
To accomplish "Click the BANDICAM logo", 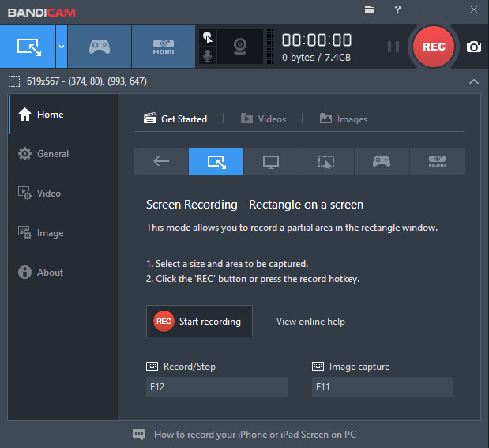I will click(42, 13).
